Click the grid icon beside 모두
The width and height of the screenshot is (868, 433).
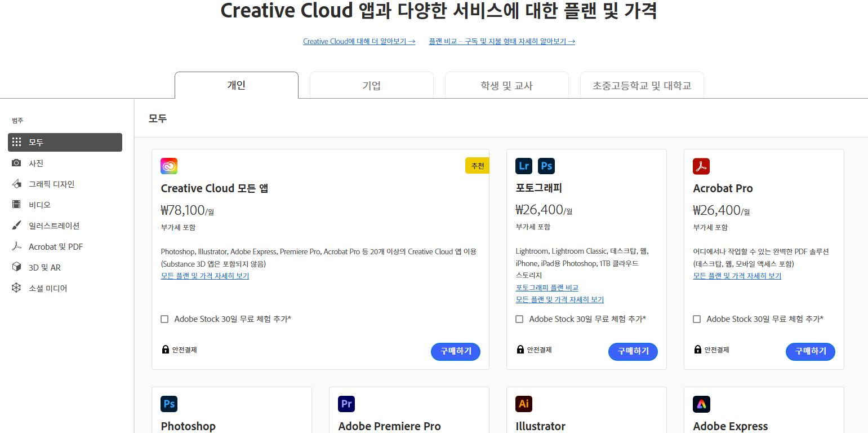[17, 142]
